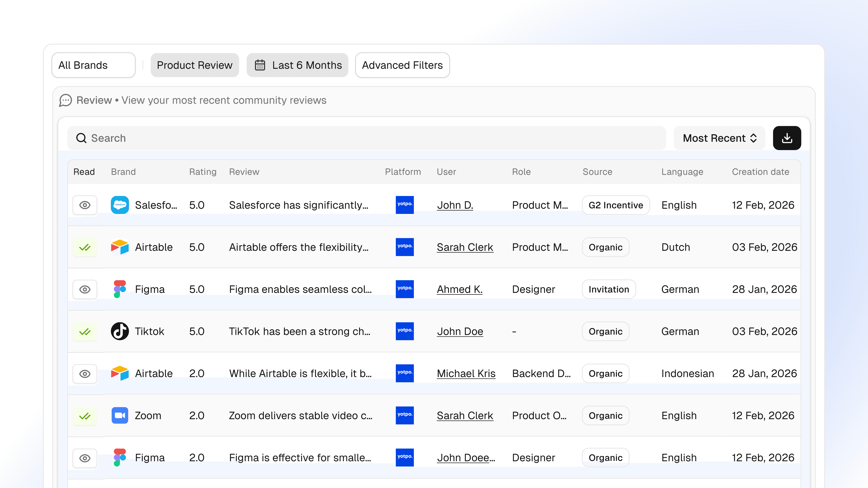Mark Michael Kris Airtable review as read
Image resolution: width=868 pixels, height=488 pixels.
click(85, 374)
